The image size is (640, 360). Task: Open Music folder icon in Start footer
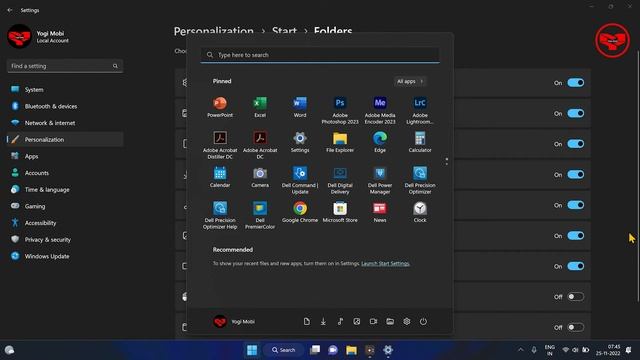point(340,322)
